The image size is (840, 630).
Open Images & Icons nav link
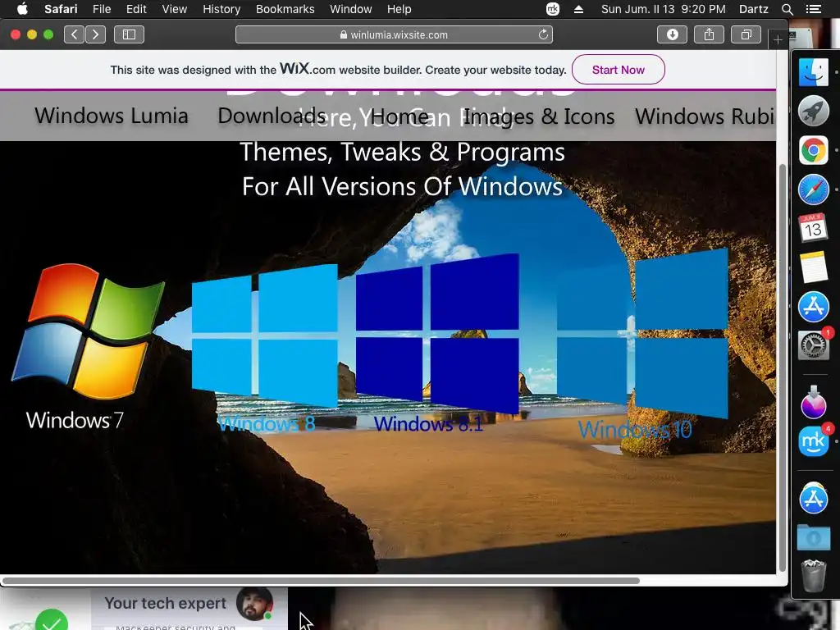coord(538,116)
